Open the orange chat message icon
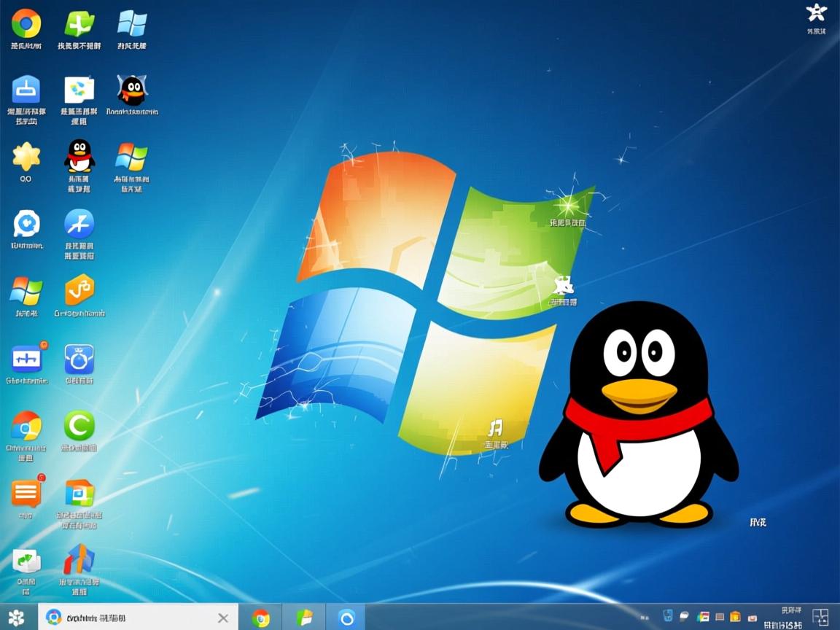This screenshot has width=840, height=630. pyautogui.click(x=26, y=494)
